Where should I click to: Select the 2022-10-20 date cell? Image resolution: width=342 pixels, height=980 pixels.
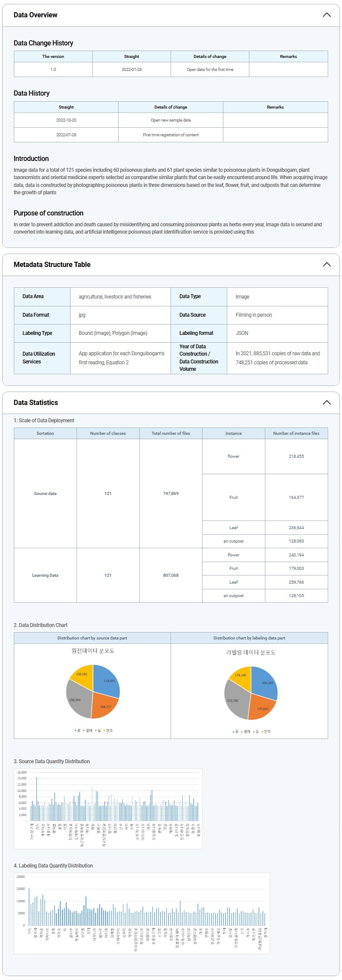click(66, 120)
